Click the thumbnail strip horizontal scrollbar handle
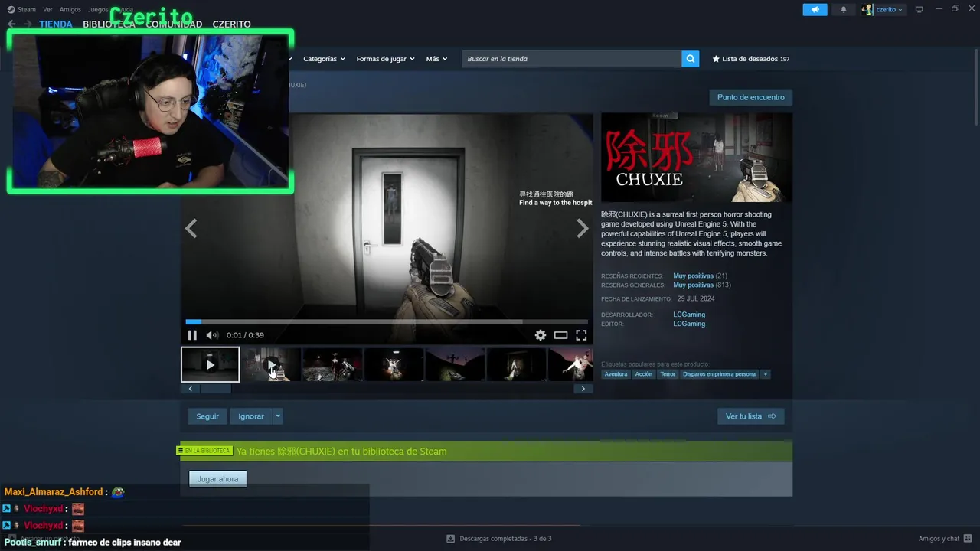The height and width of the screenshot is (551, 980). pos(215,389)
